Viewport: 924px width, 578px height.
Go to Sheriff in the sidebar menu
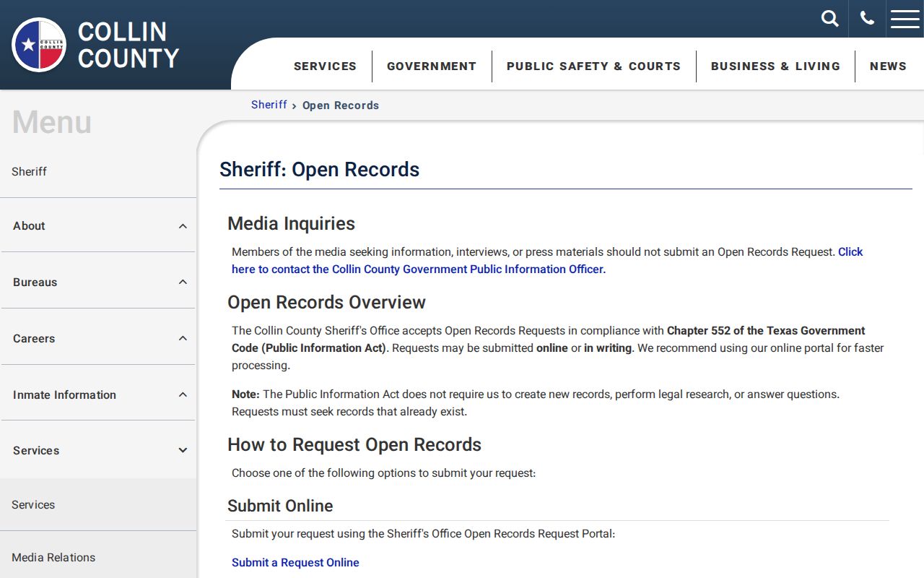[29, 171]
